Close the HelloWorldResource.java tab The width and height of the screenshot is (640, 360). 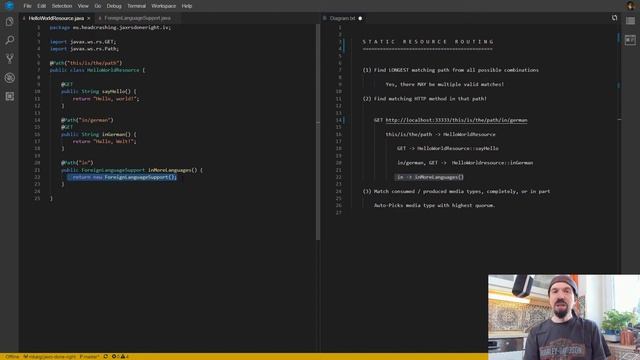pyautogui.click(x=89, y=18)
